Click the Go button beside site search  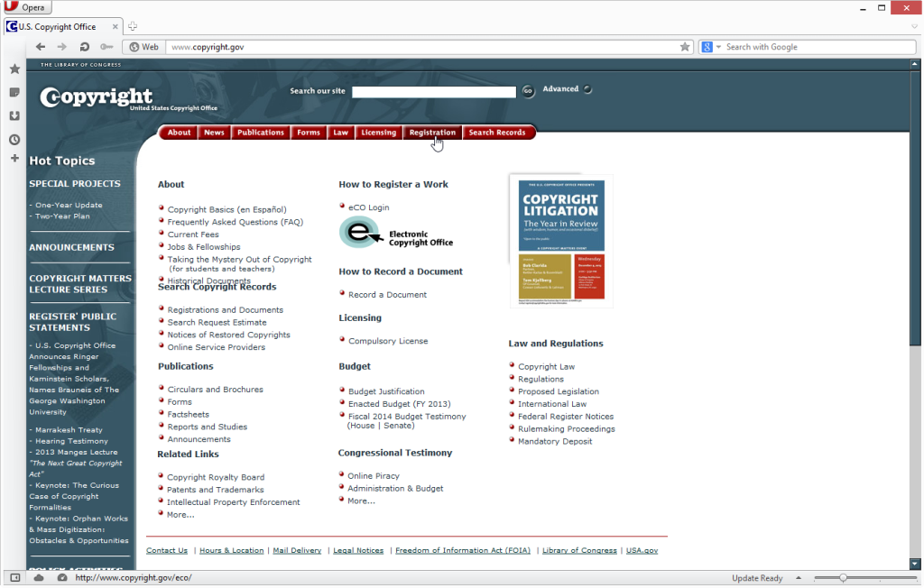tap(528, 91)
